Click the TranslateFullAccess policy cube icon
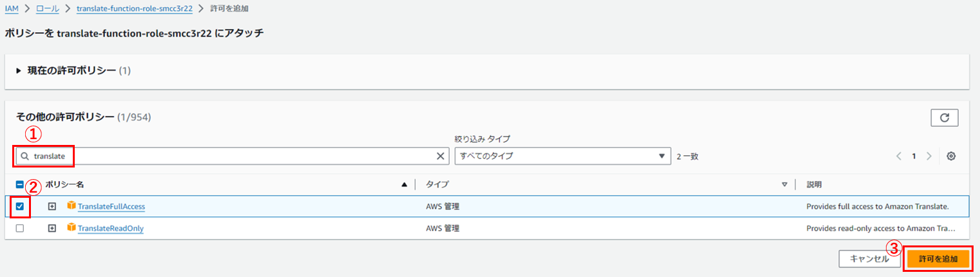980x277 pixels. coord(72,206)
